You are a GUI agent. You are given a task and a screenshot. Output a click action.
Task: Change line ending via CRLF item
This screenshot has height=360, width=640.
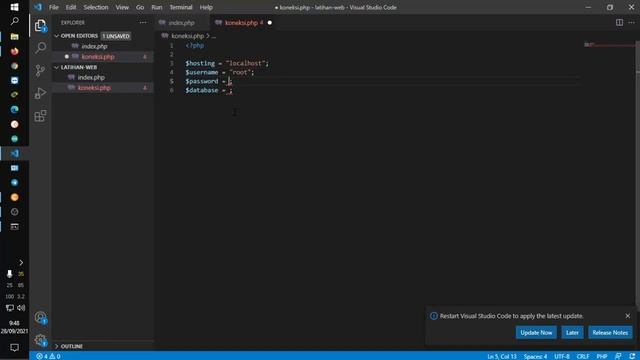(x=583, y=356)
